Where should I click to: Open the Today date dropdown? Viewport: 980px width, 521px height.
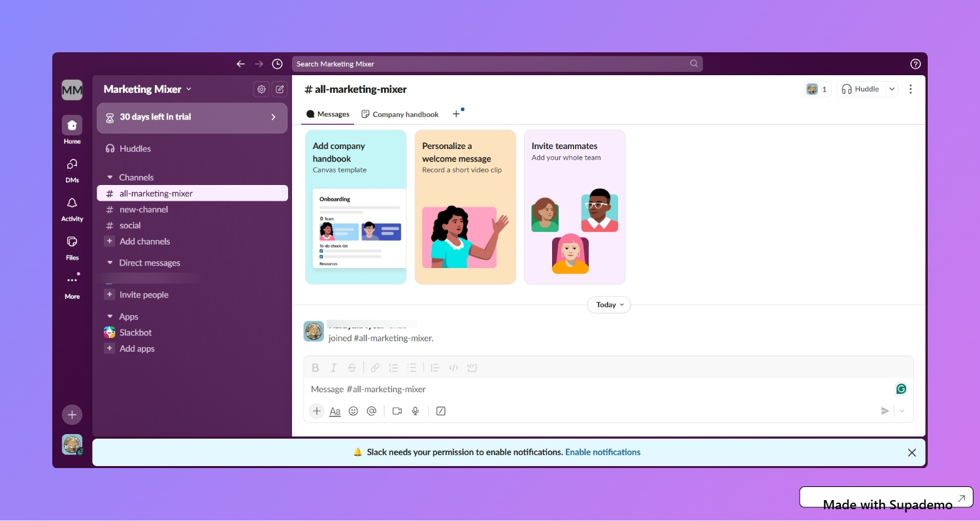[x=609, y=305]
